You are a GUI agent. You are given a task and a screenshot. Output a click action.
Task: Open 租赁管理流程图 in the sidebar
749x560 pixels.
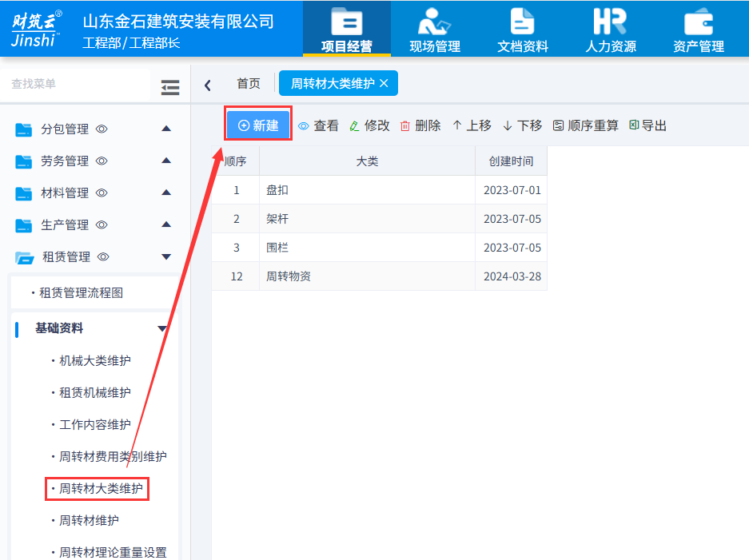tap(81, 292)
